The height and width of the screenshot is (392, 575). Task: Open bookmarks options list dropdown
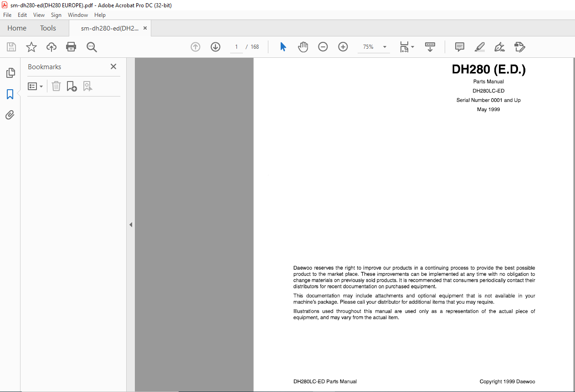(35, 86)
